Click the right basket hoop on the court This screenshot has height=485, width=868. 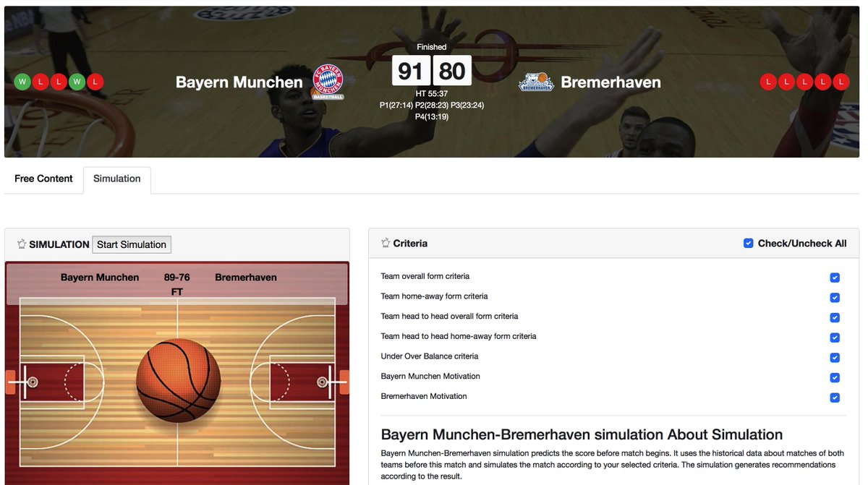tap(323, 382)
